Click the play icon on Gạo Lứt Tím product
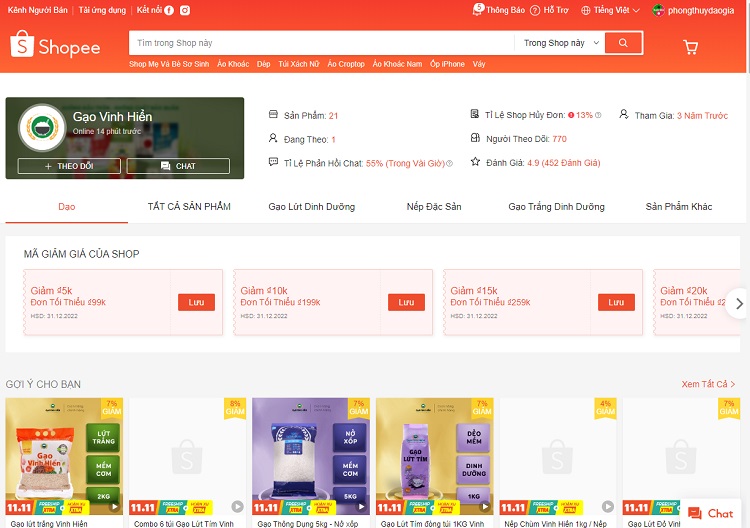The width and height of the screenshot is (750, 528). point(485,506)
